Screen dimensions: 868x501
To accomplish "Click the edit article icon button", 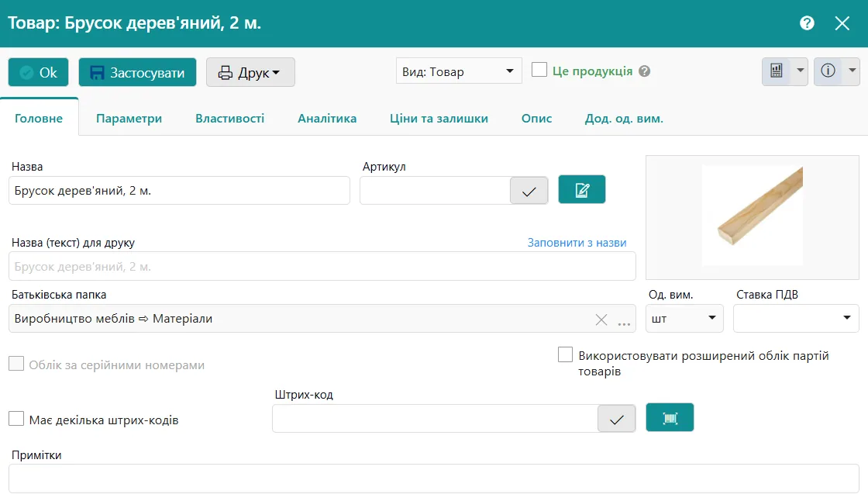I will (581, 190).
